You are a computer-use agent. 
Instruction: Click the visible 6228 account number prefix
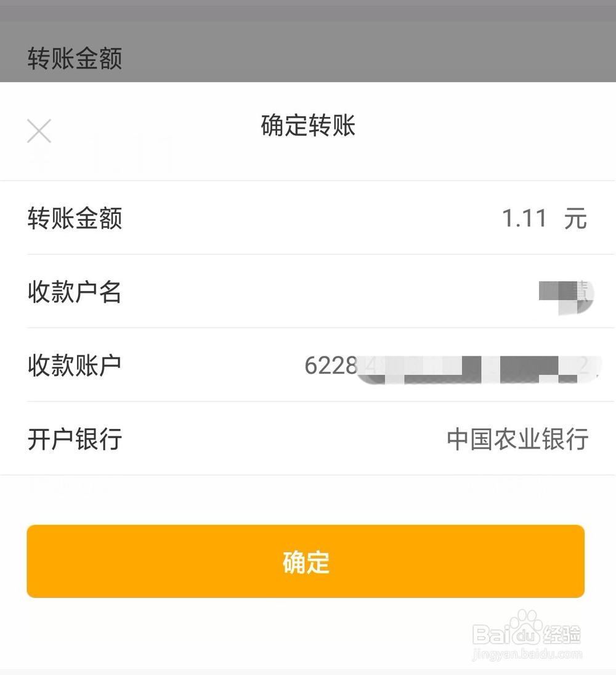click(x=331, y=366)
